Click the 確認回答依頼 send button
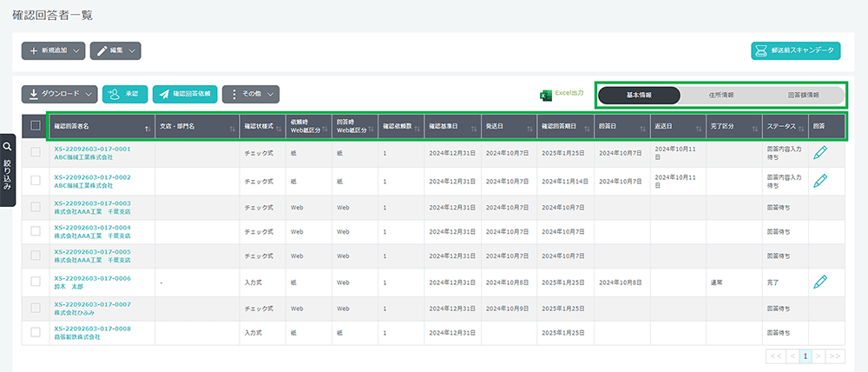 point(185,94)
